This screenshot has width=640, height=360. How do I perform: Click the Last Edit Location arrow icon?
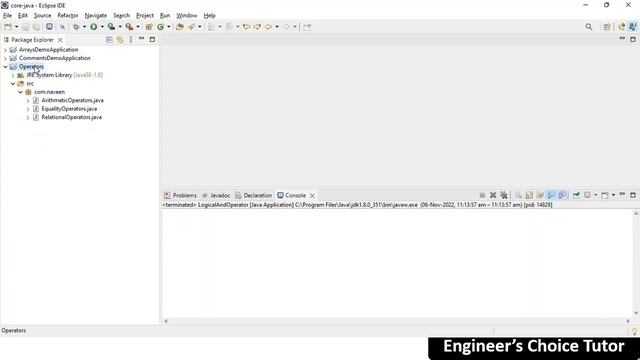pos(246,27)
